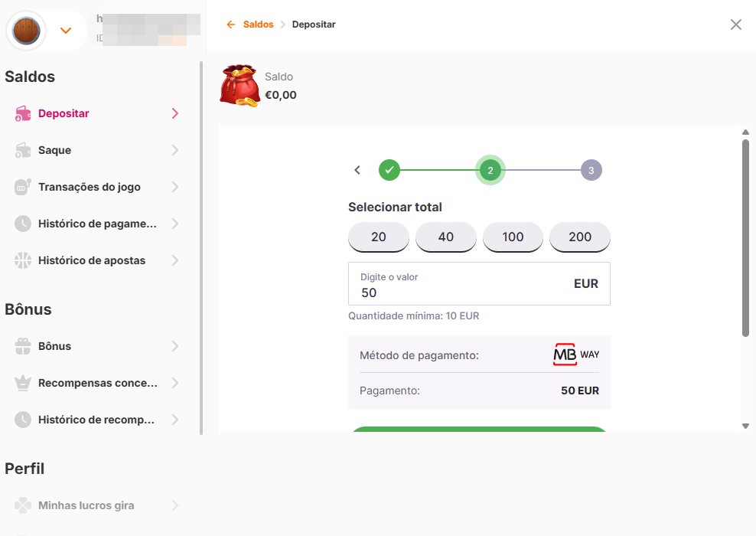Click the deposit form scrollbar thumb
The image size is (756, 536).
click(745, 238)
